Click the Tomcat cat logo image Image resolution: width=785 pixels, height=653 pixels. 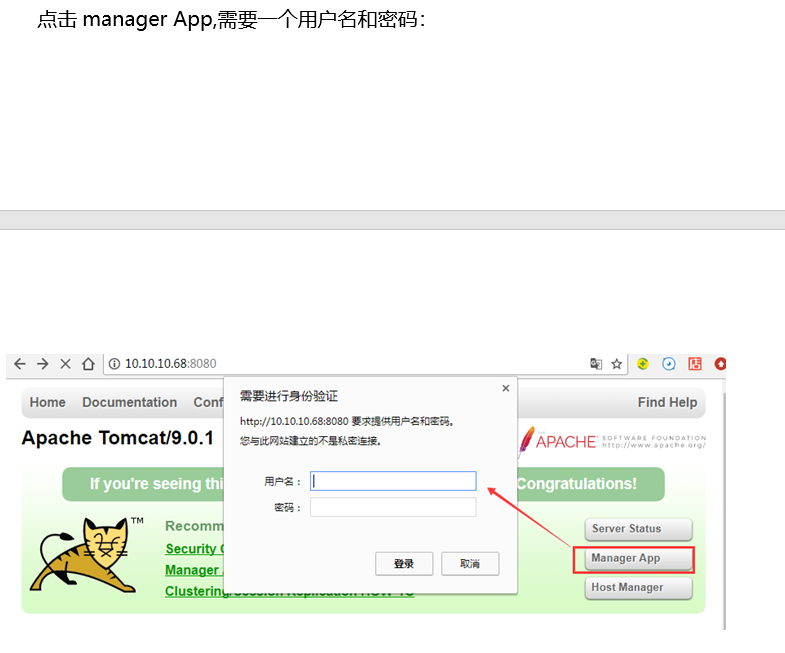[86, 555]
